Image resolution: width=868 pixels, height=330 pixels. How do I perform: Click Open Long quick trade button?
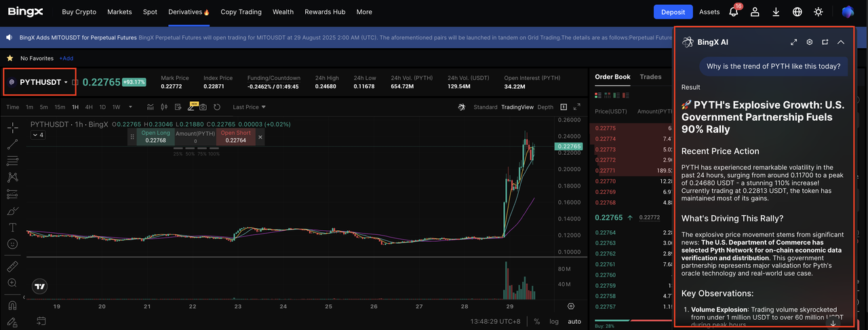pyautogui.click(x=155, y=136)
